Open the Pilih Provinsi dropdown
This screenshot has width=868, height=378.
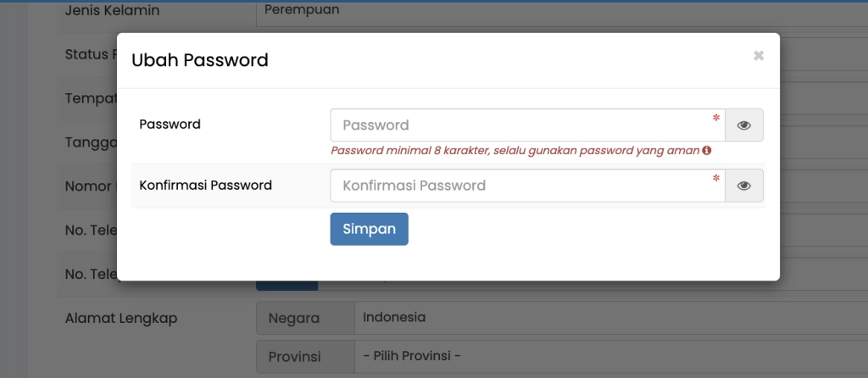pyautogui.click(x=593, y=356)
